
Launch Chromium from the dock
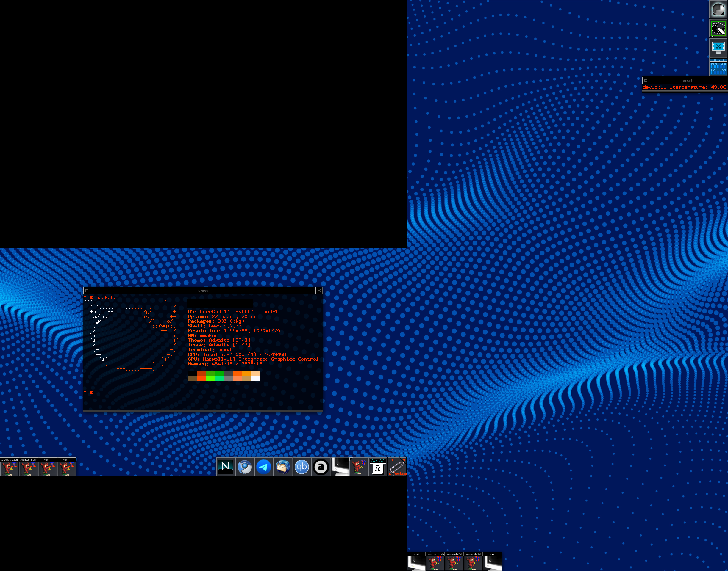coord(245,466)
